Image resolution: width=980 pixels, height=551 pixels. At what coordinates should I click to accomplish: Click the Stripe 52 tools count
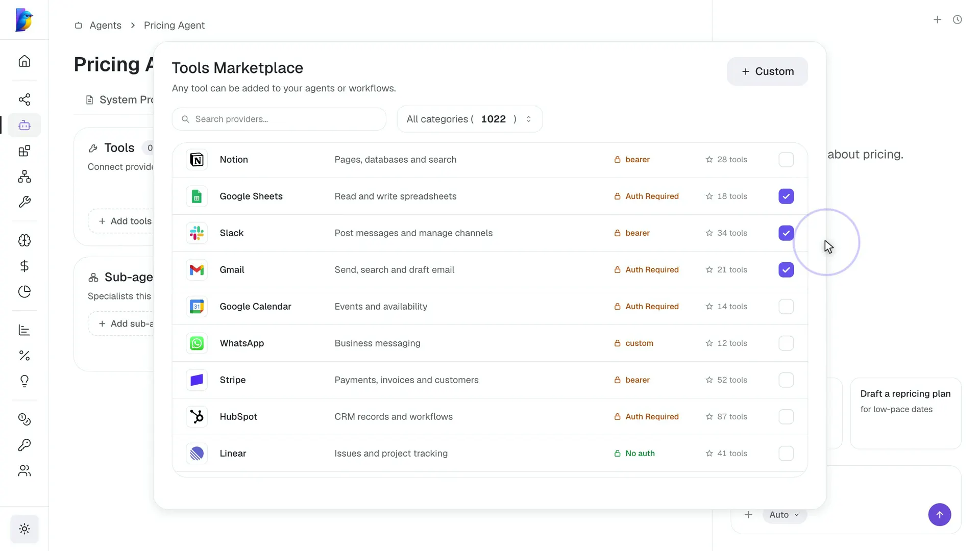[727, 380]
